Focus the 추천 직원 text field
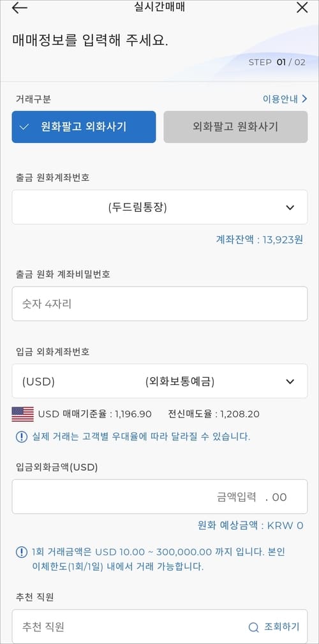 [x=127, y=627]
